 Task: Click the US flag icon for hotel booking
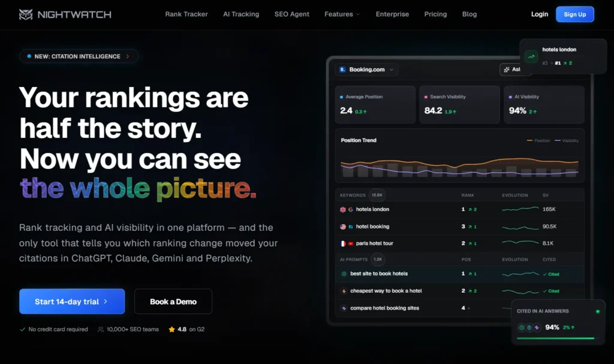(343, 227)
